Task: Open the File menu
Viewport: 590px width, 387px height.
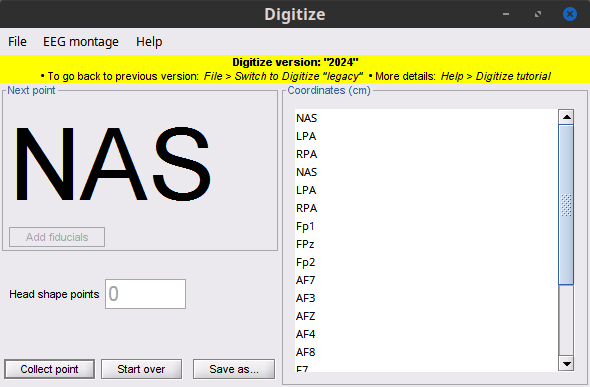Action: point(17,42)
